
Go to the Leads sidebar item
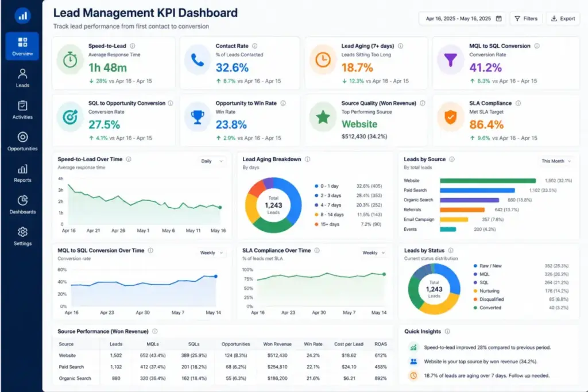tap(22, 78)
